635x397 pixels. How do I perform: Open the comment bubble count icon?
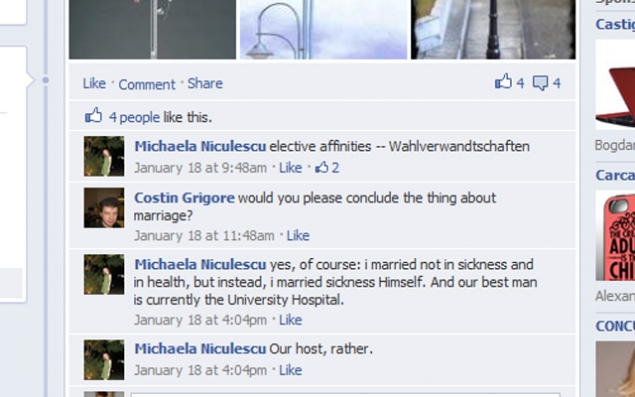(540, 83)
